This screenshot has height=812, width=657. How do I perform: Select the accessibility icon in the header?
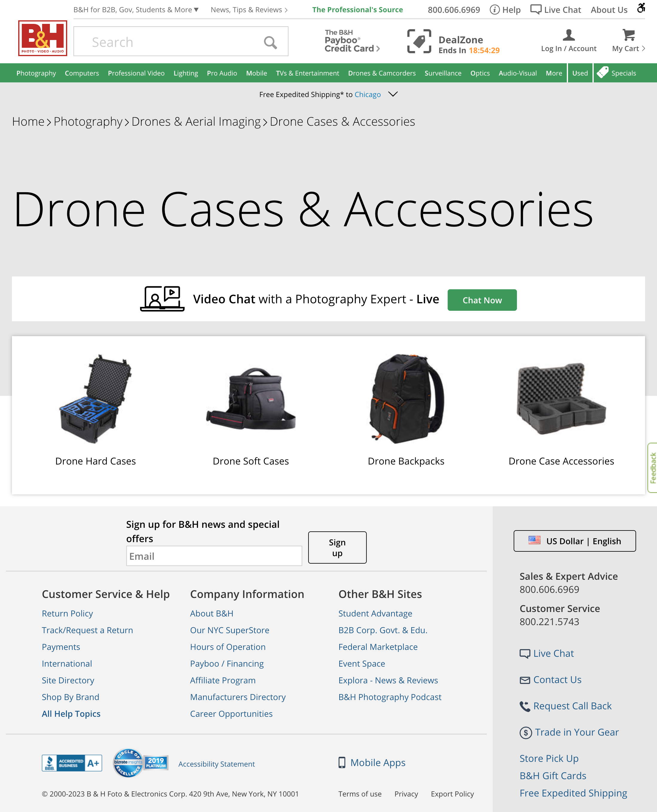[x=641, y=8]
